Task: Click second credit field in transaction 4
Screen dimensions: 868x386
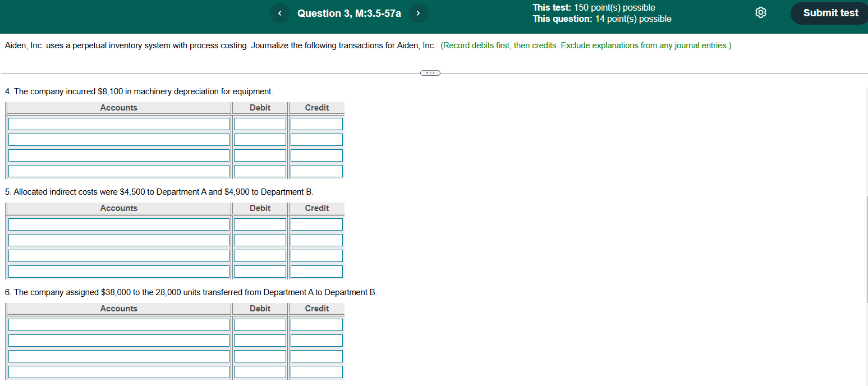Action: tap(316, 140)
